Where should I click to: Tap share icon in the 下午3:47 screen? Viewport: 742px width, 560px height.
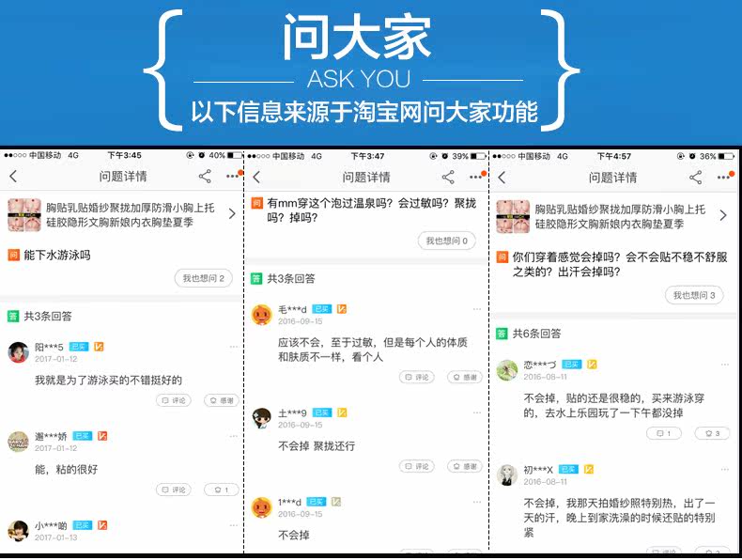tap(448, 178)
